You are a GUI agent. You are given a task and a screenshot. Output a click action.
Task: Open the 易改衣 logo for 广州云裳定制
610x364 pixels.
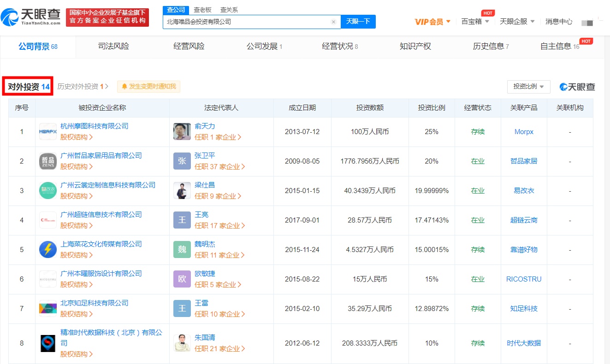coord(48,191)
